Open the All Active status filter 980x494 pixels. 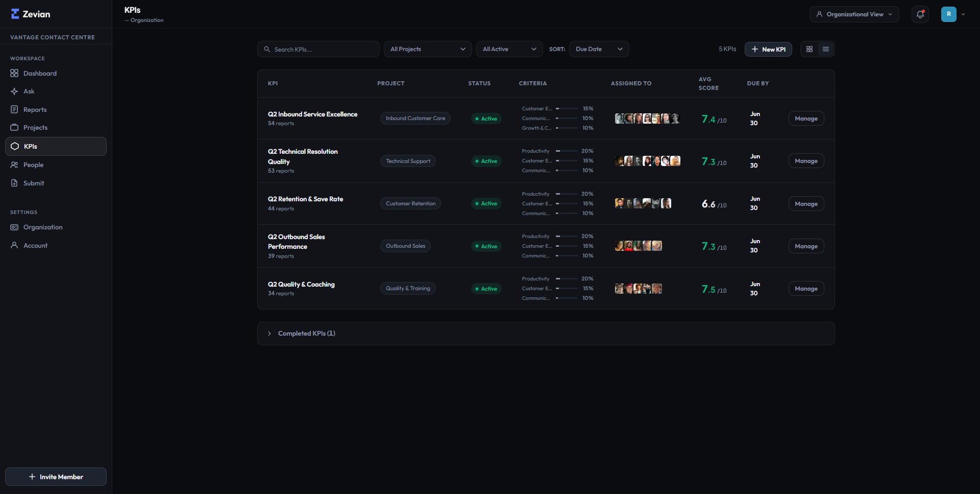click(x=509, y=49)
